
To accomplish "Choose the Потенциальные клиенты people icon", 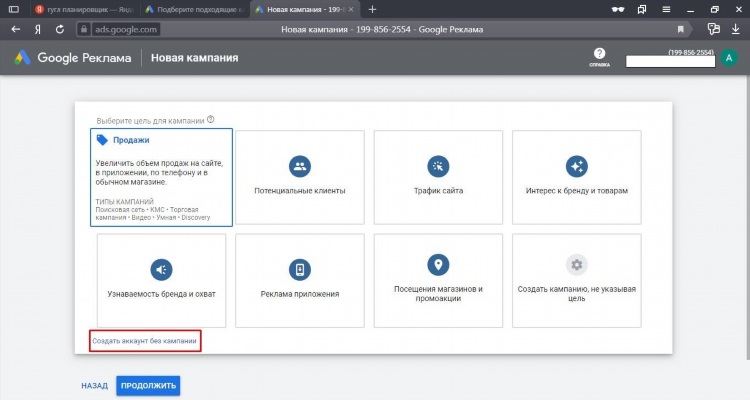I will (300, 166).
